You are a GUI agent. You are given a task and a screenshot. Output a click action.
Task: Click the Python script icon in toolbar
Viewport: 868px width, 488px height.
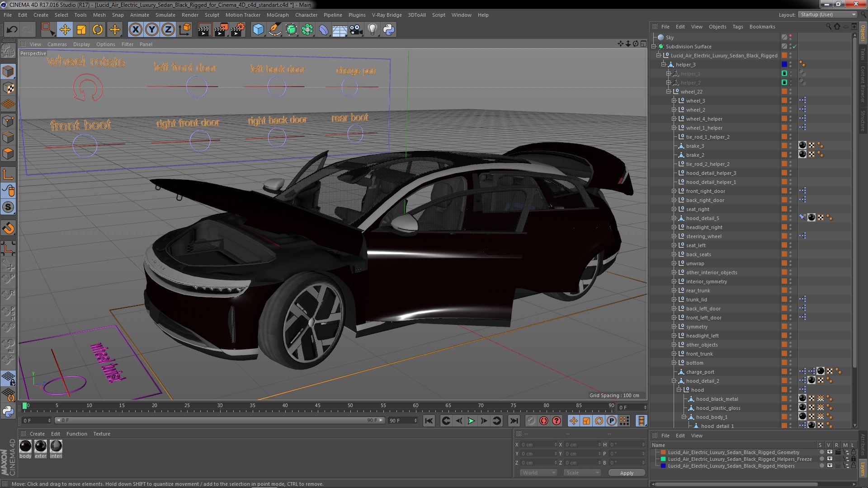pyautogui.click(x=389, y=30)
